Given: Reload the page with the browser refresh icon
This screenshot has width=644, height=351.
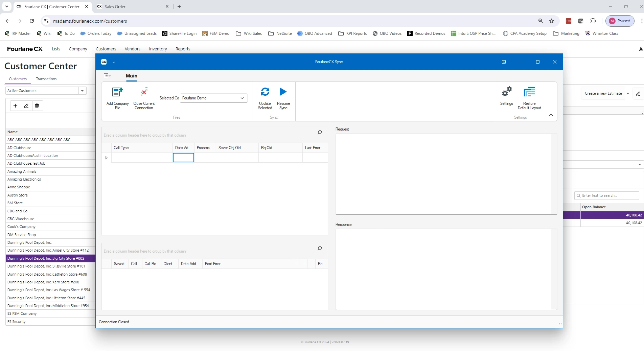Looking at the screenshot, I should pyautogui.click(x=32, y=21).
